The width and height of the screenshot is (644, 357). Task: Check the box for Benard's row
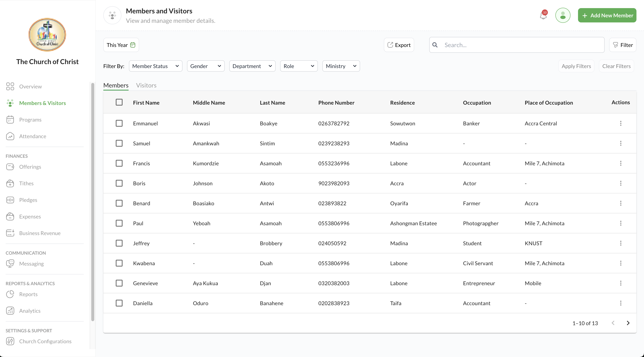tap(119, 203)
